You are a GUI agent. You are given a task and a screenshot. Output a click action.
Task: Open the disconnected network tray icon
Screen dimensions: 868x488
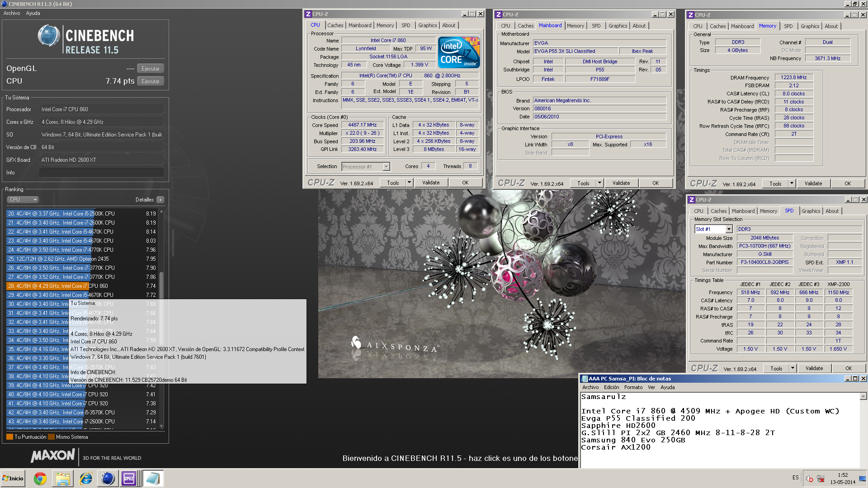click(x=821, y=479)
